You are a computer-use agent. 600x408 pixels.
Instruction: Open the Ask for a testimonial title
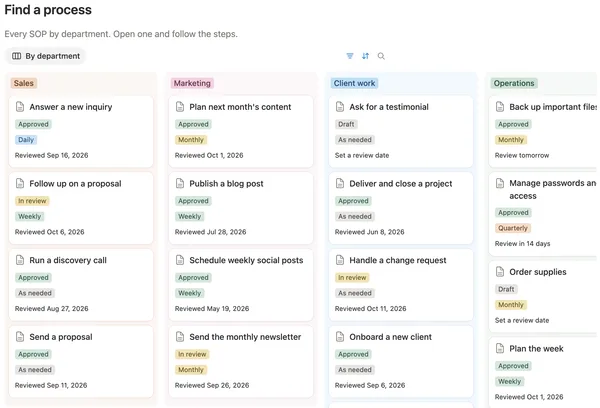(389, 107)
